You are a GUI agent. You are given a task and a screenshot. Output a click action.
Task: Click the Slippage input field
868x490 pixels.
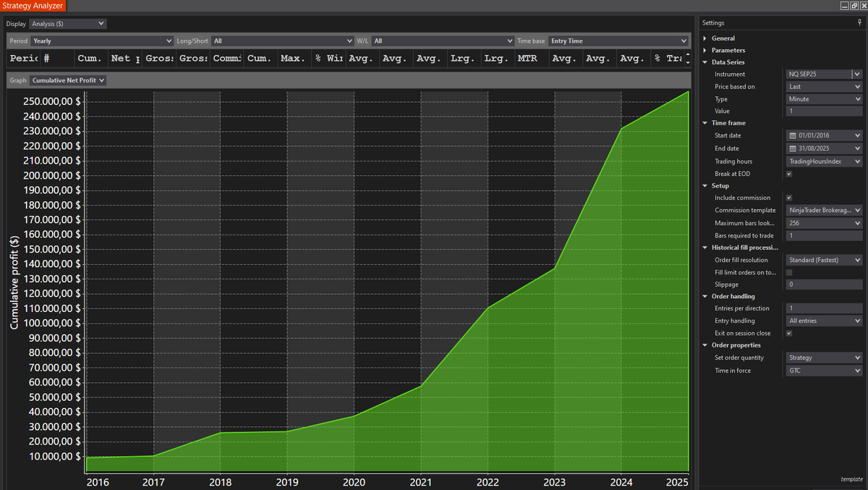825,284
